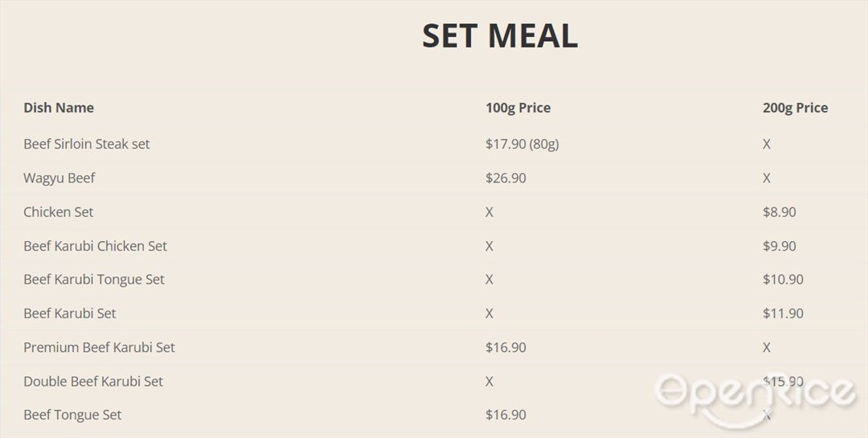Click Premium Beef Karubi Set entry
Image resolution: width=868 pixels, height=438 pixels.
tap(99, 347)
